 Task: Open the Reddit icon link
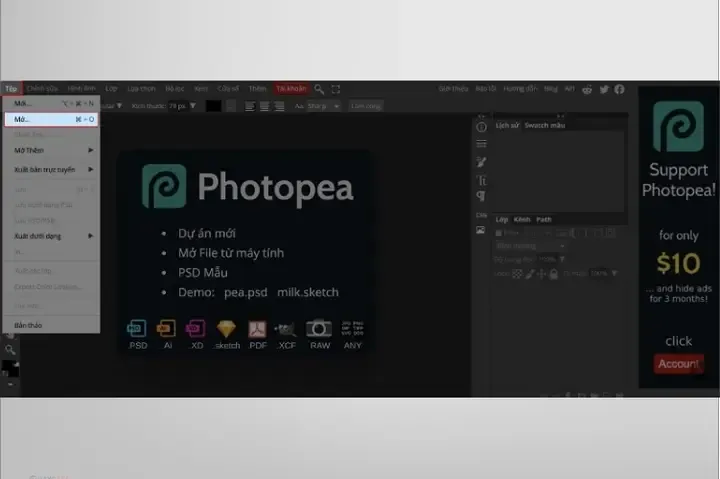click(x=587, y=89)
